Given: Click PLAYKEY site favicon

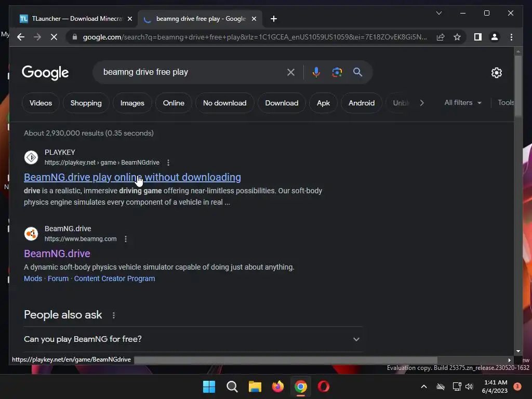Looking at the screenshot, I should (31, 157).
